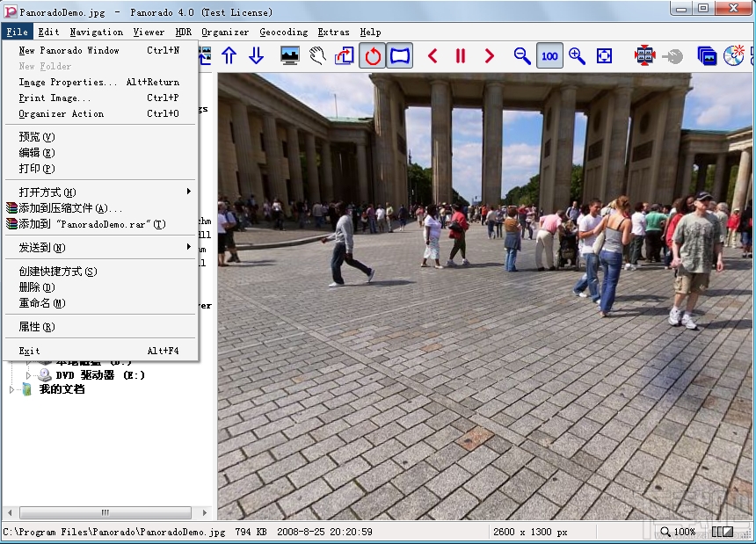
Task: Select 重命名(M) in the File menu
Action: coord(99,303)
